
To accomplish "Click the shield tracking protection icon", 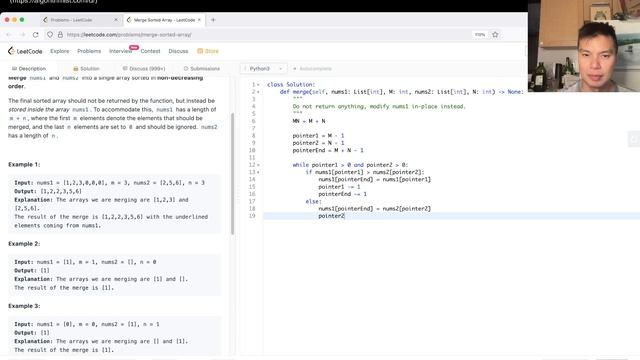I will (50, 35).
